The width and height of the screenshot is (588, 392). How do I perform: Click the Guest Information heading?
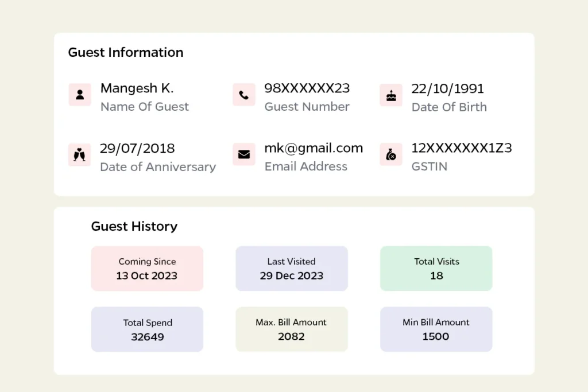pyautogui.click(x=126, y=52)
